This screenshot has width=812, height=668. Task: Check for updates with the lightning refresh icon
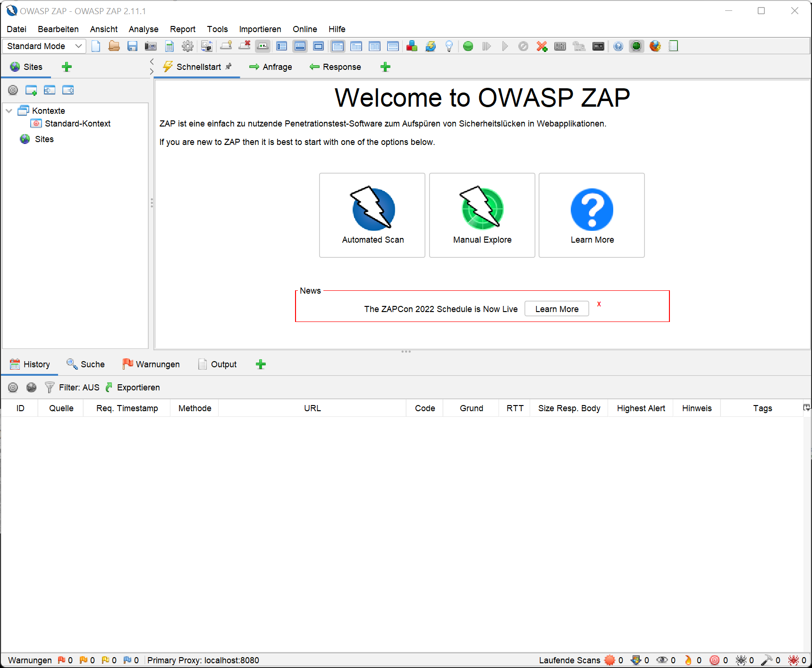431,46
